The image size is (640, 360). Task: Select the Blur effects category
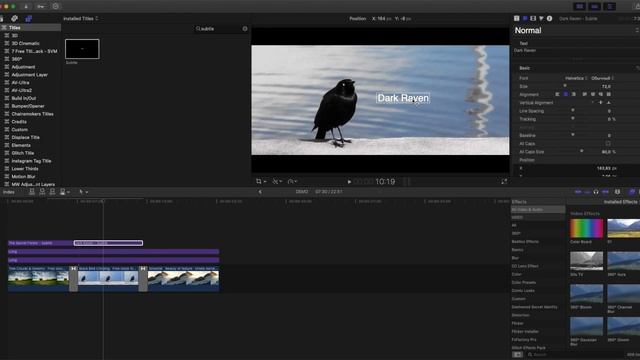[x=516, y=258]
